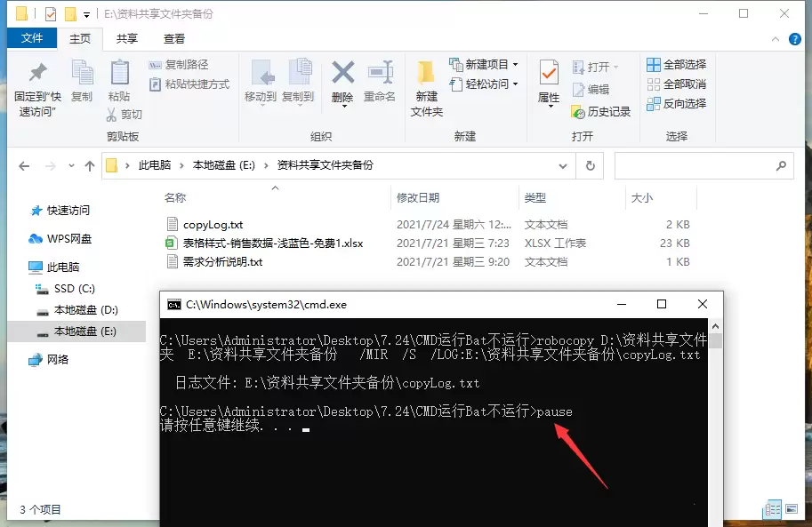
Task: Open the 文件 menu
Action: point(32,38)
